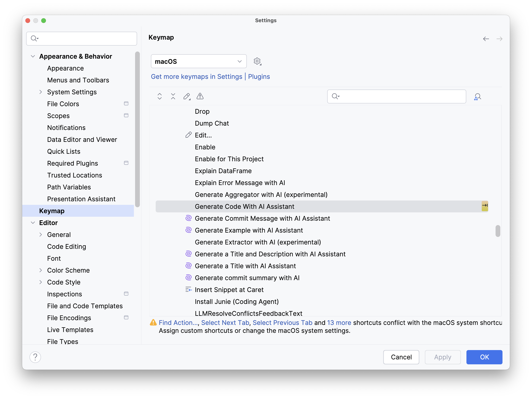Click the OK button
Screen dimensions: 532x399
point(484,357)
